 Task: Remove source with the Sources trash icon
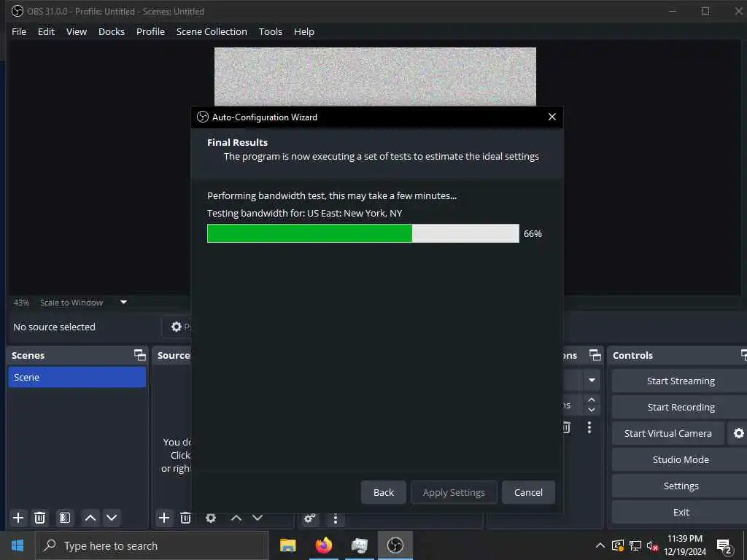click(185, 518)
